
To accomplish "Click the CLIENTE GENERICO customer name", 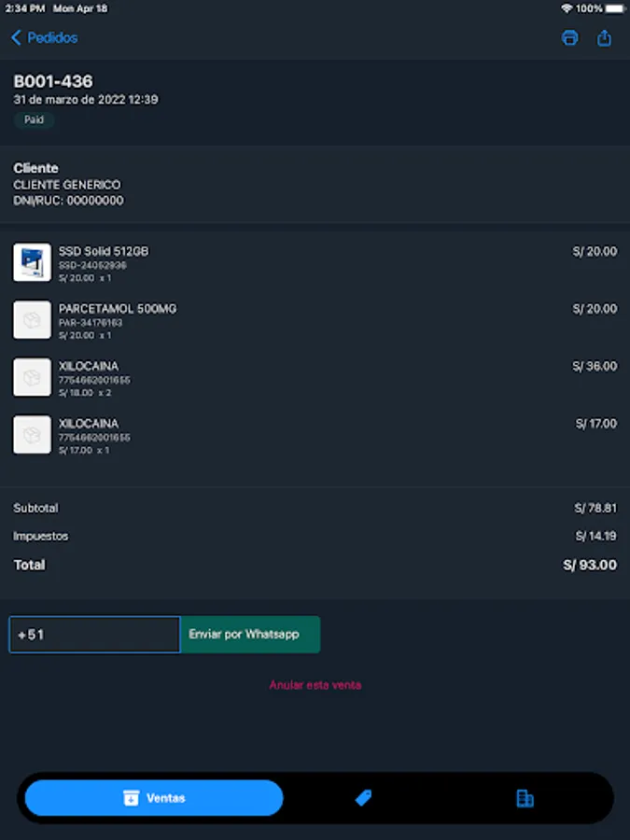I will point(66,186).
